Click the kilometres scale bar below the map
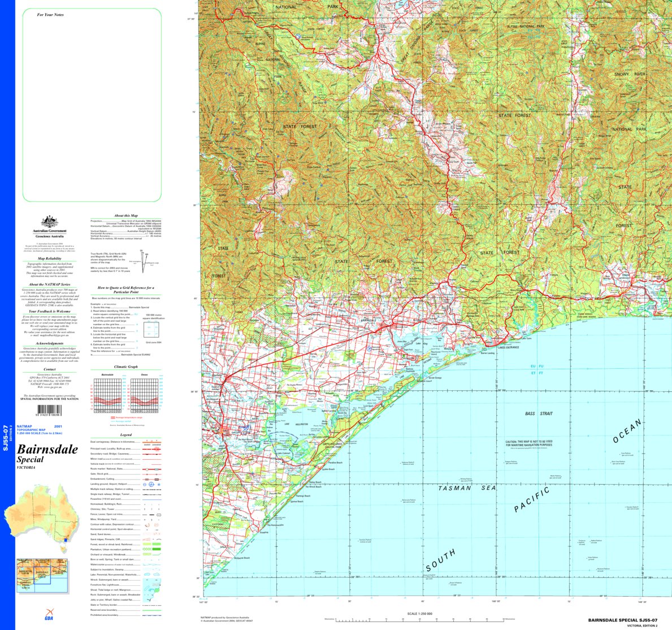 point(420,620)
